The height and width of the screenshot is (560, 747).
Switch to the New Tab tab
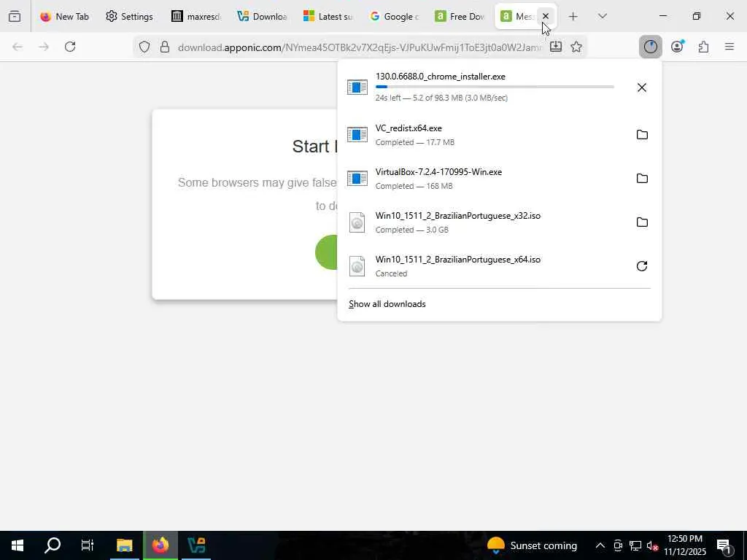coord(65,17)
